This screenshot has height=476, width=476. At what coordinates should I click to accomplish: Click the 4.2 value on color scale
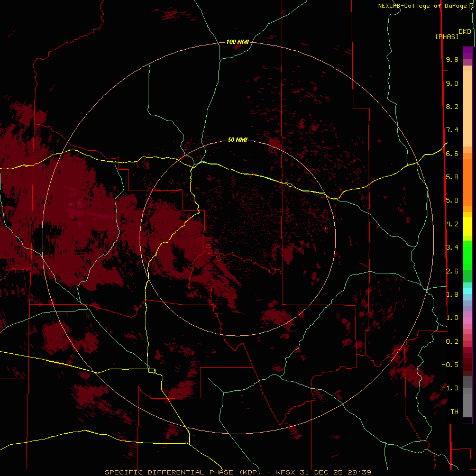click(452, 224)
